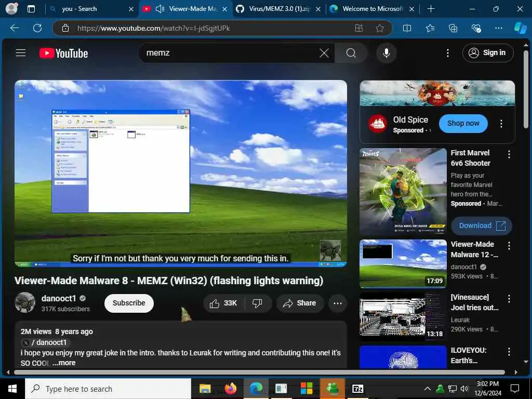Viewport: 532px width, 399px height.
Task: Open Copilot sidebar
Action: click(521, 28)
